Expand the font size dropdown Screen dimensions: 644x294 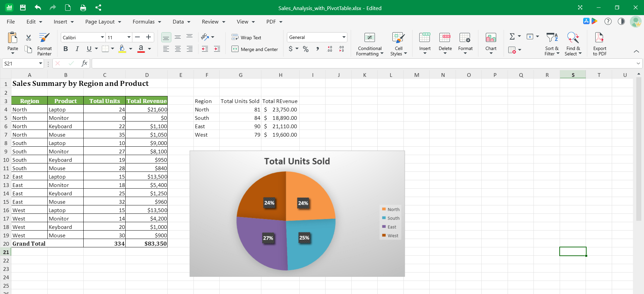pyautogui.click(x=129, y=37)
